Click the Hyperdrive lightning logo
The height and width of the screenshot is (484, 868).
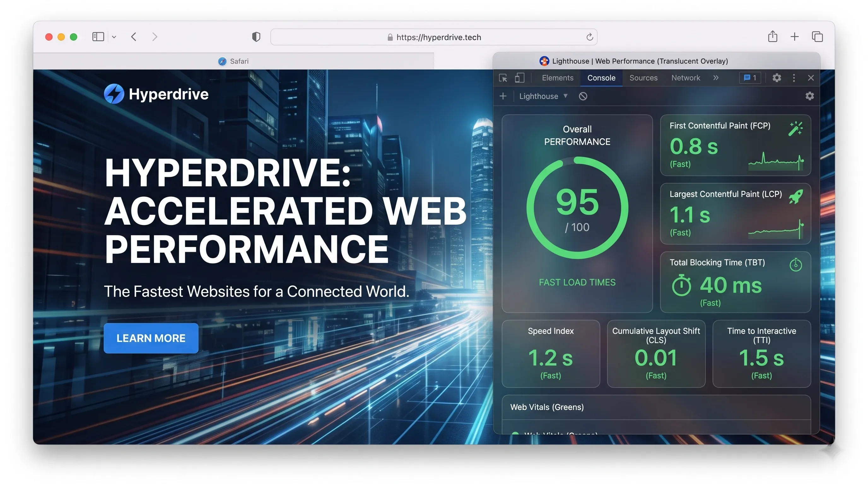(x=114, y=94)
